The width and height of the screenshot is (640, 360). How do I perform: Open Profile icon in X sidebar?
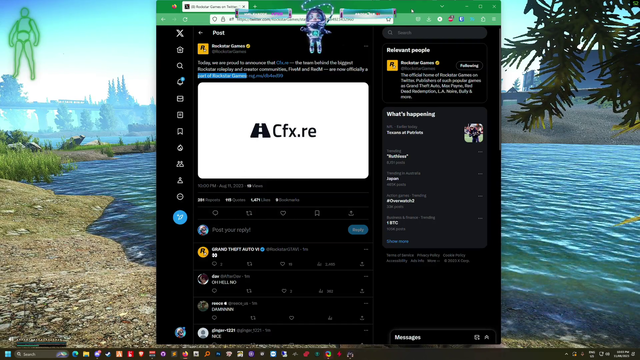tap(180, 180)
